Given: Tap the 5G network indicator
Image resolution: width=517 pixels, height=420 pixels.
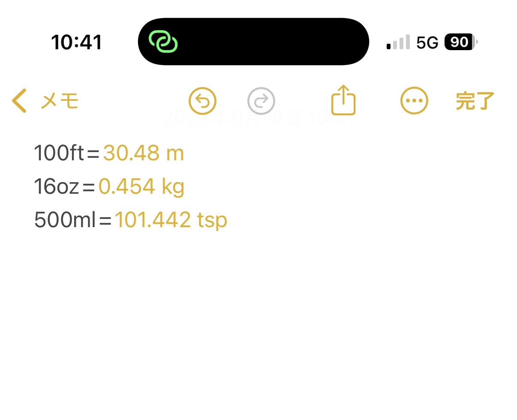Looking at the screenshot, I should (427, 42).
